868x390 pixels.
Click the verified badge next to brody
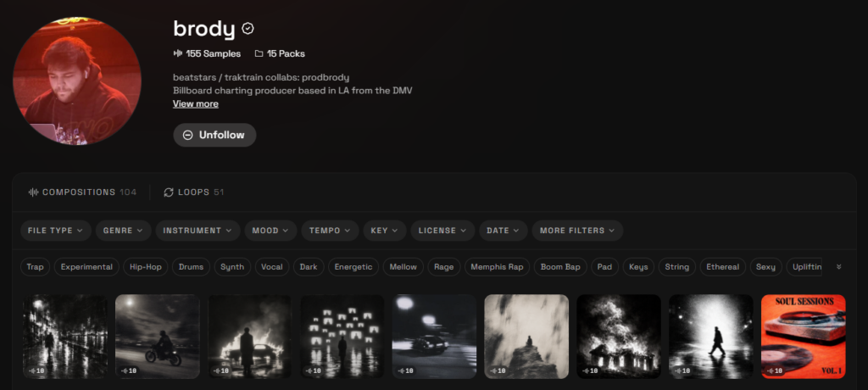tap(248, 29)
